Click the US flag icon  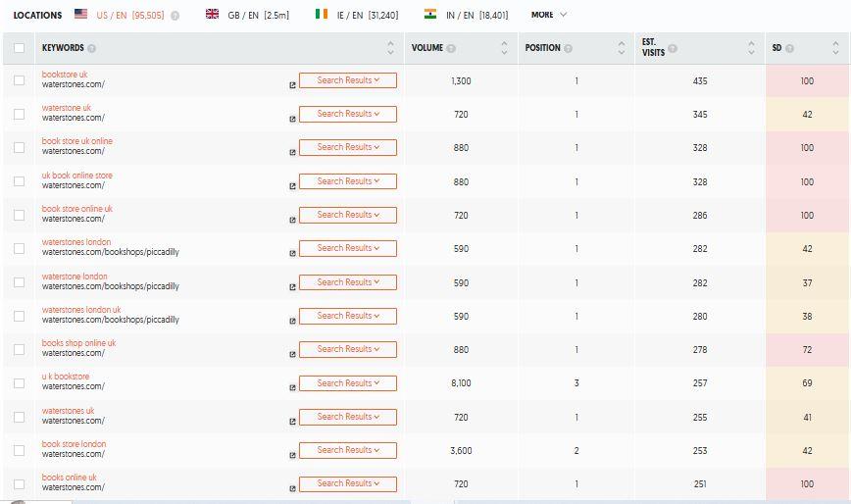(x=80, y=14)
